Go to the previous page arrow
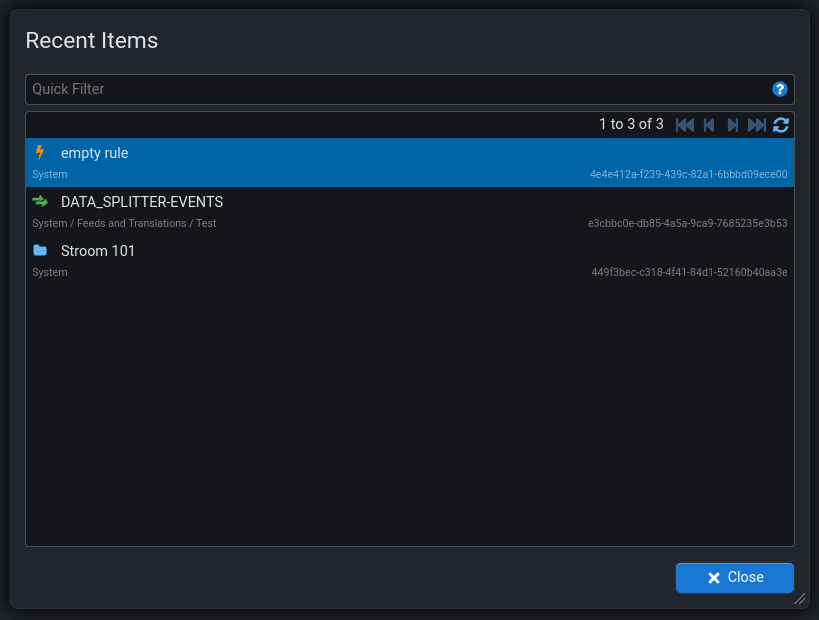Viewport: 819px width, 620px height. click(709, 125)
